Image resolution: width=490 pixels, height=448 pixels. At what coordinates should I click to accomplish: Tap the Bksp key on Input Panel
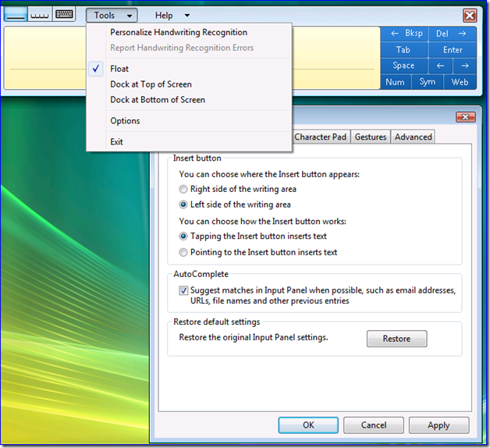tap(404, 34)
